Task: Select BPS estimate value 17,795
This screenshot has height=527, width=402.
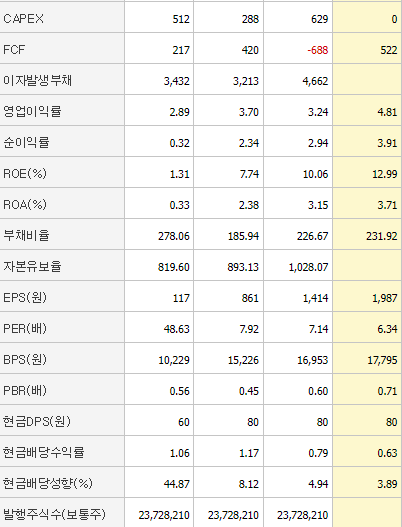Action: point(382,360)
